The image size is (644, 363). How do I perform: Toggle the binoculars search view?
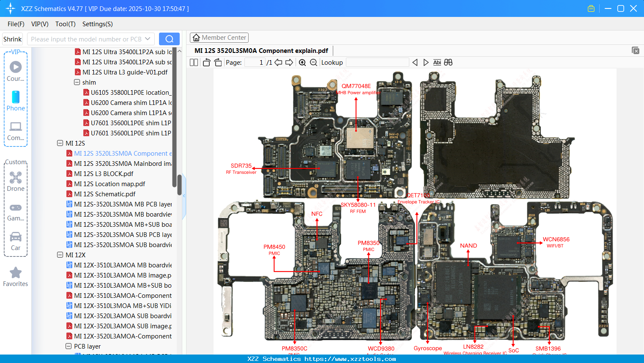click(x=448, y=62)
